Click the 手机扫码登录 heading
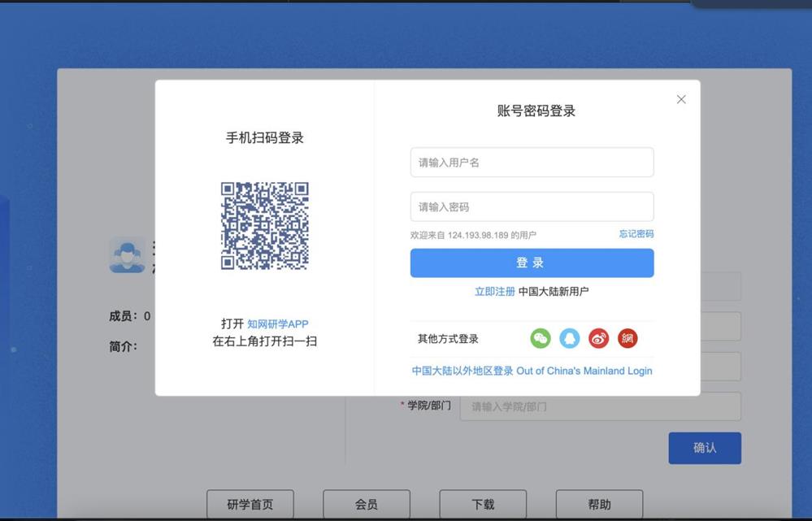This screenshot has height=521, width=812. pos(265,138)
